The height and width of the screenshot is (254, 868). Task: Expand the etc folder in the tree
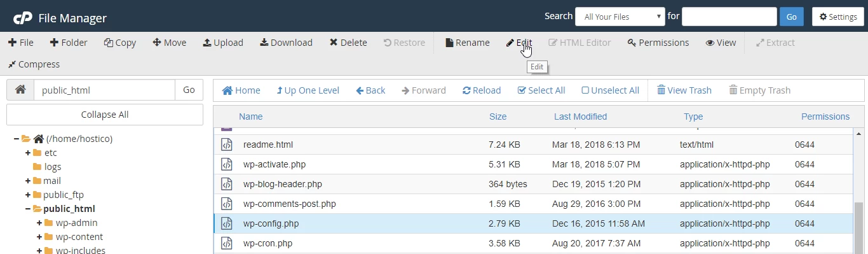pyautogui.click(x=28, y=153)
